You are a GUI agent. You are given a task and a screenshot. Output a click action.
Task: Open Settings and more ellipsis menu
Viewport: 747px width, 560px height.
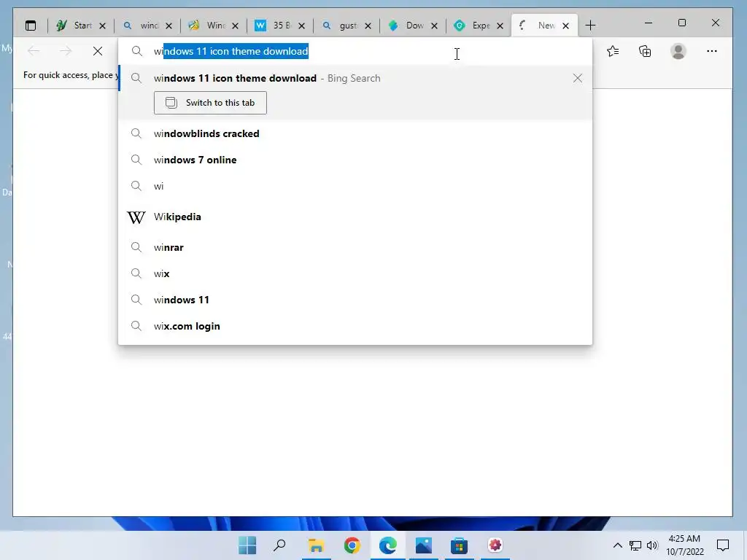click(x=712, y=51)
